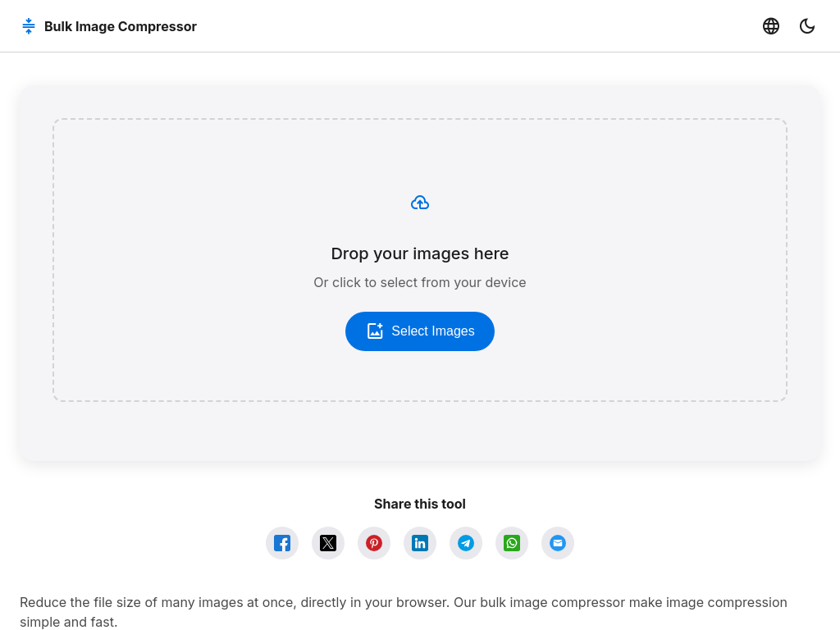Click the cloud upload icon
The image size is (840, 630).
coord(420,202)
